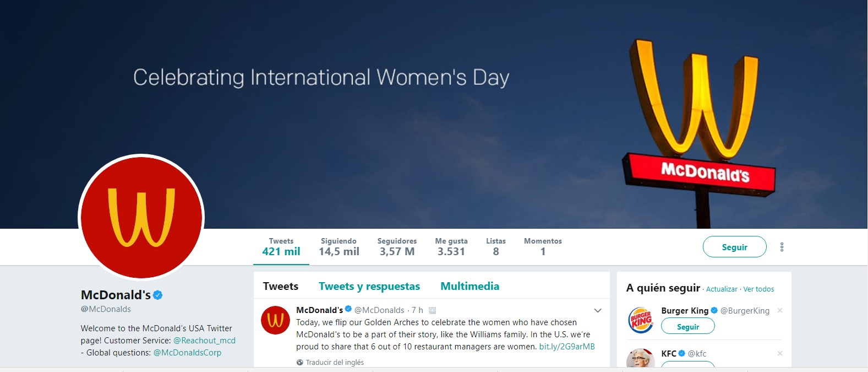This screenshot has width=868, height=372.
Task: Expand the tweet options chevron
Action: pyautogui.click(x=598, y=311)
